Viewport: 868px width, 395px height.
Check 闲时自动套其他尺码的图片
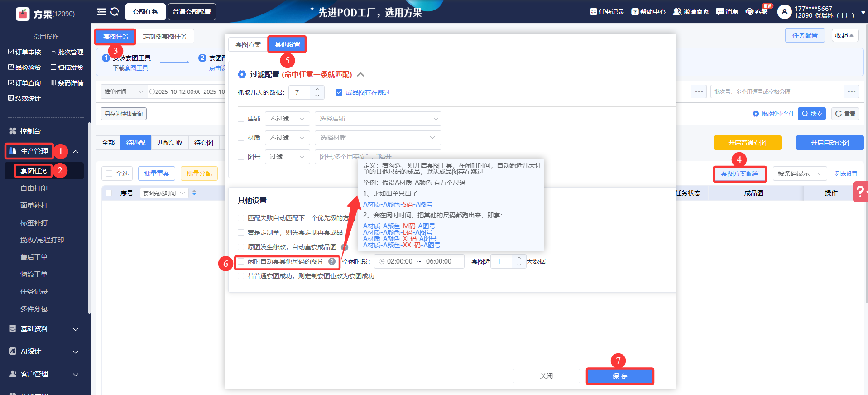241,261
